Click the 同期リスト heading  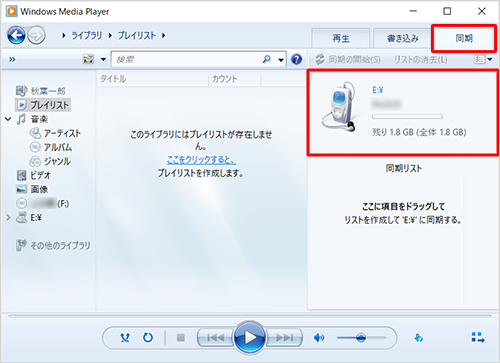pos(403,168)
